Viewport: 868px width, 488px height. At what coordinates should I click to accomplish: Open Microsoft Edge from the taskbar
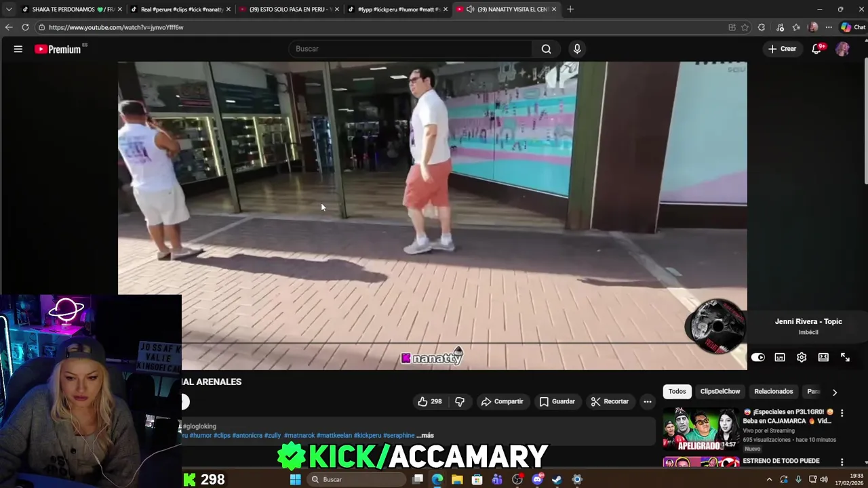[437, 479]
